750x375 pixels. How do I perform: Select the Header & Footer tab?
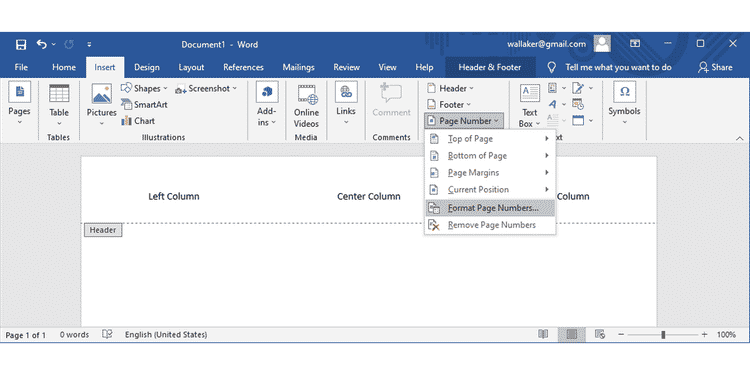pos(490,67)
